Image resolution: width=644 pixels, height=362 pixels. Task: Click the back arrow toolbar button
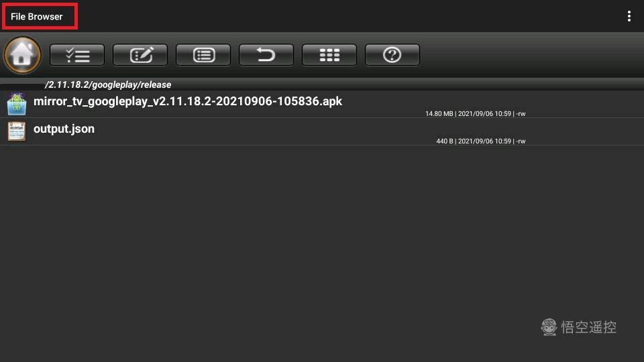tap(266, 54)
